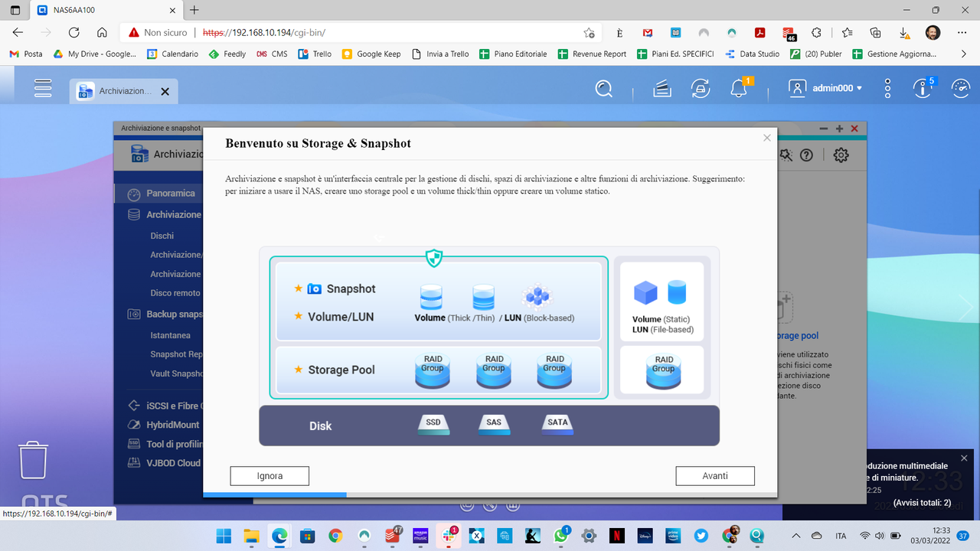The width and height of the screenshot is (980, 551).
Task: Click the Adobe Acrobat extension icon
Action: coord(760,33)
